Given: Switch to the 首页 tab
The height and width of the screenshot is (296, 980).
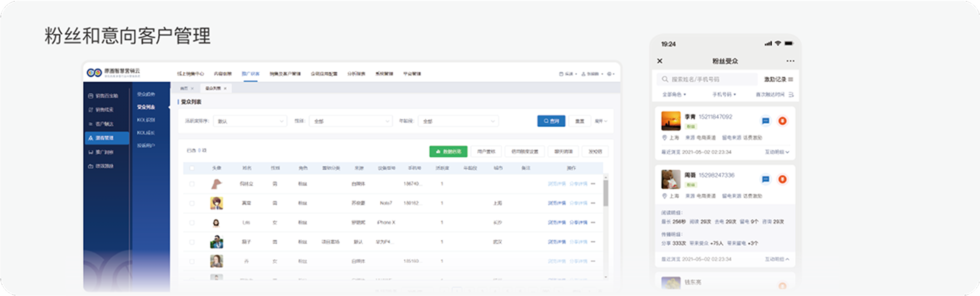Looking at the screenshot, I should point(184,89).
